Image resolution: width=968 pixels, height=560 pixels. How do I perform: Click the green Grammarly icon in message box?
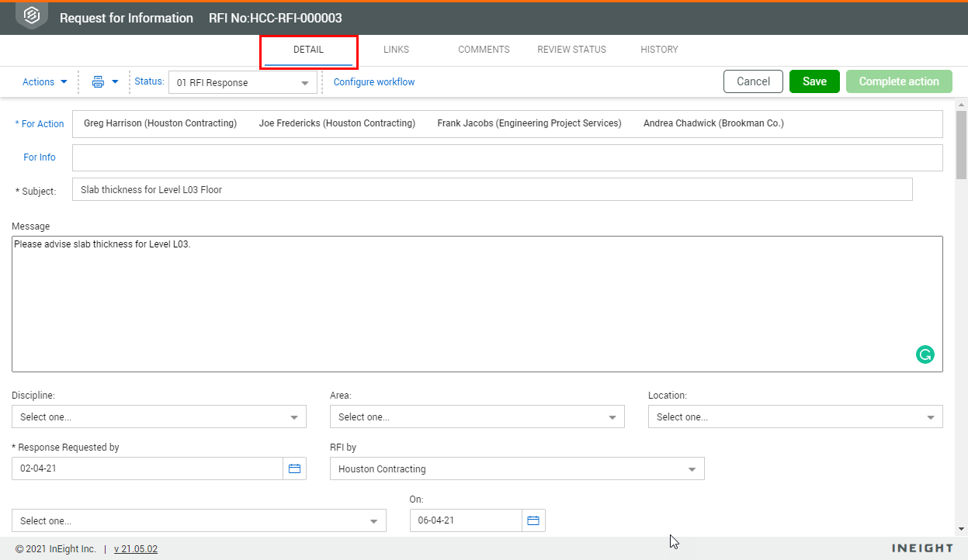925,354
